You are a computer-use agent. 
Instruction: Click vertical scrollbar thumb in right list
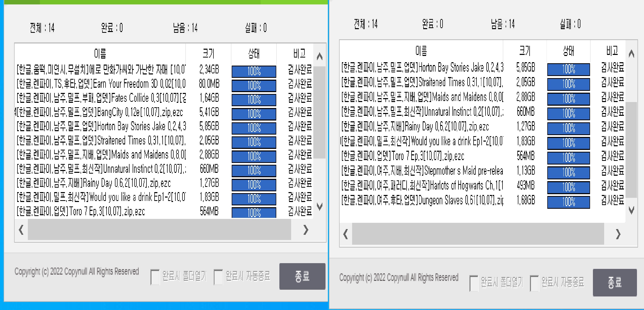tap(631, 150)
